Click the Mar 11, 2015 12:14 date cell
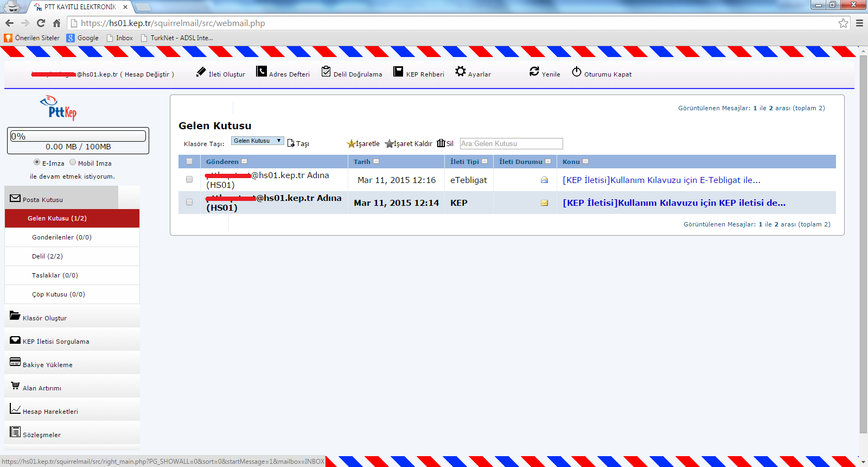This screenshot has height=467, width=868. click(x=397, y=203)
